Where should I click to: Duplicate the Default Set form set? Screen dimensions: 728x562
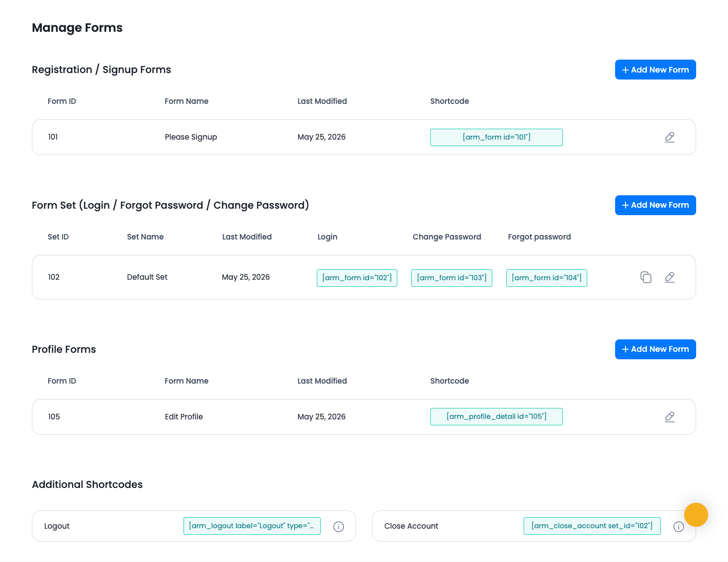click(646, 277)
